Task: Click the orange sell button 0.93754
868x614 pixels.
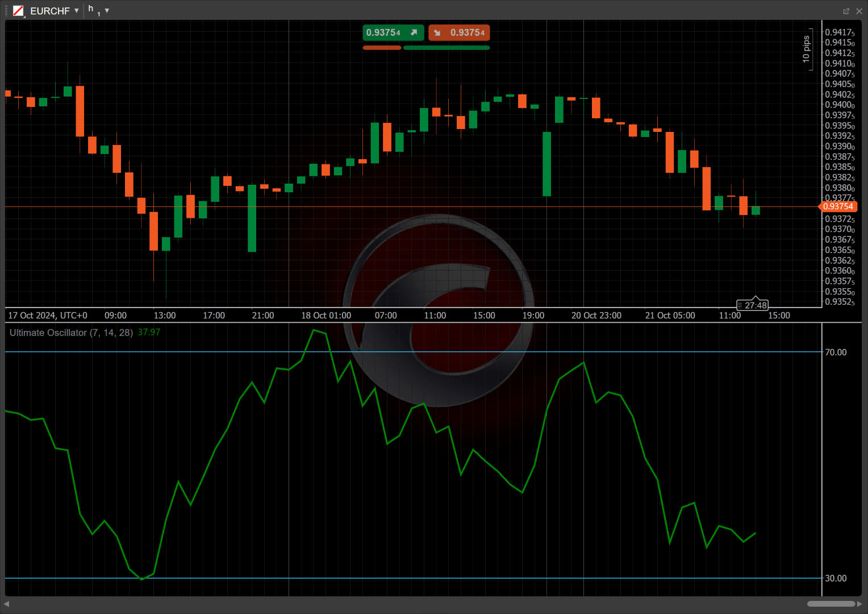Action: pos(459,33)
